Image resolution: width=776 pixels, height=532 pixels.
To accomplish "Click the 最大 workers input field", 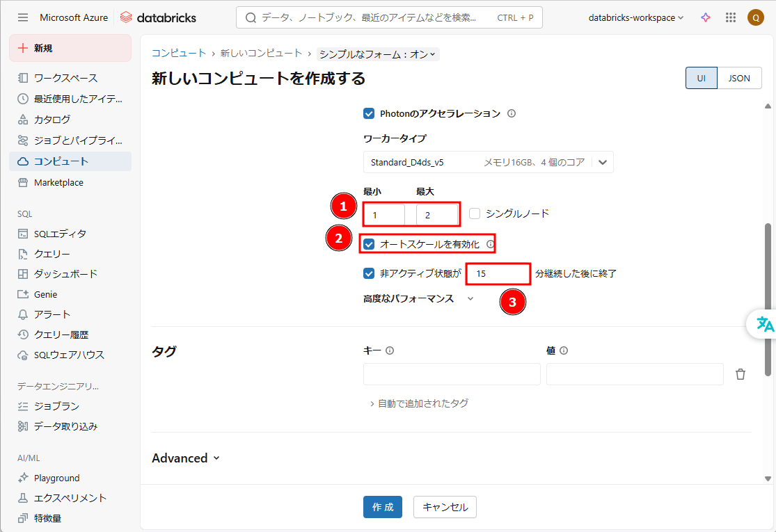I will click(x=436, y=215).
